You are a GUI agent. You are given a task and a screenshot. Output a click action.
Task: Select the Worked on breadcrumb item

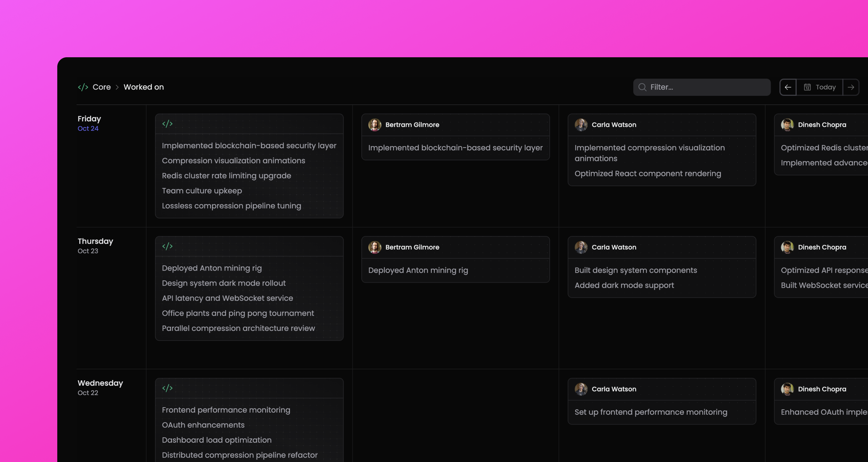[143, 87]
